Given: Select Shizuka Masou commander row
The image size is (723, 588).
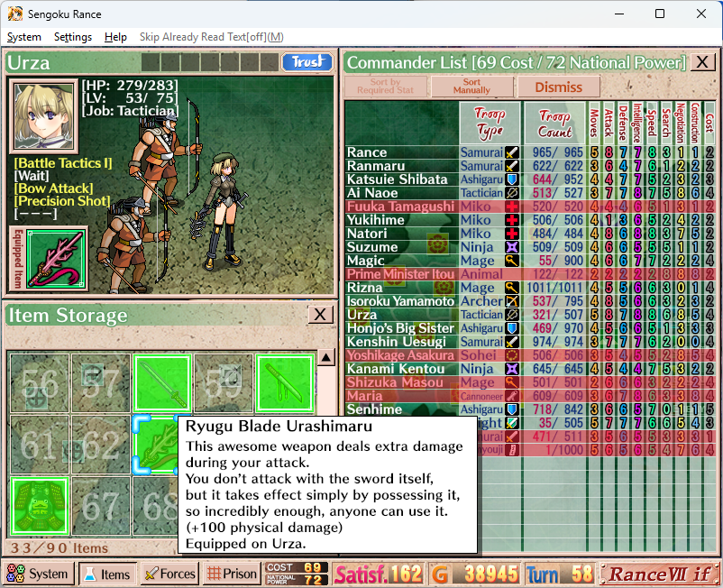Looking at the screenshot, I should [530, 382].
